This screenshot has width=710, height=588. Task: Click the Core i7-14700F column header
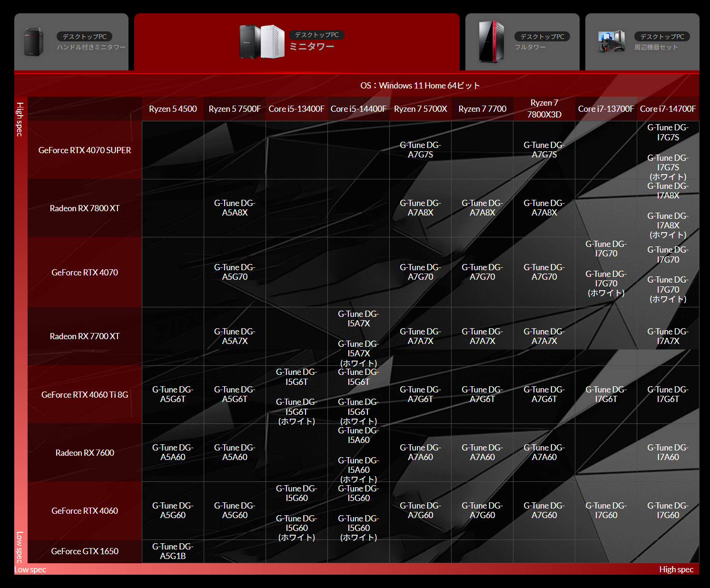coord(668,109)
